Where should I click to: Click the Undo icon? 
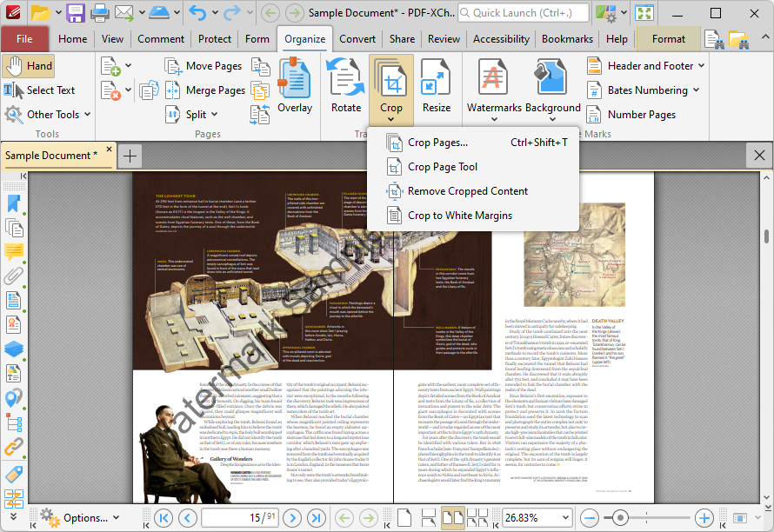[197, 13]
